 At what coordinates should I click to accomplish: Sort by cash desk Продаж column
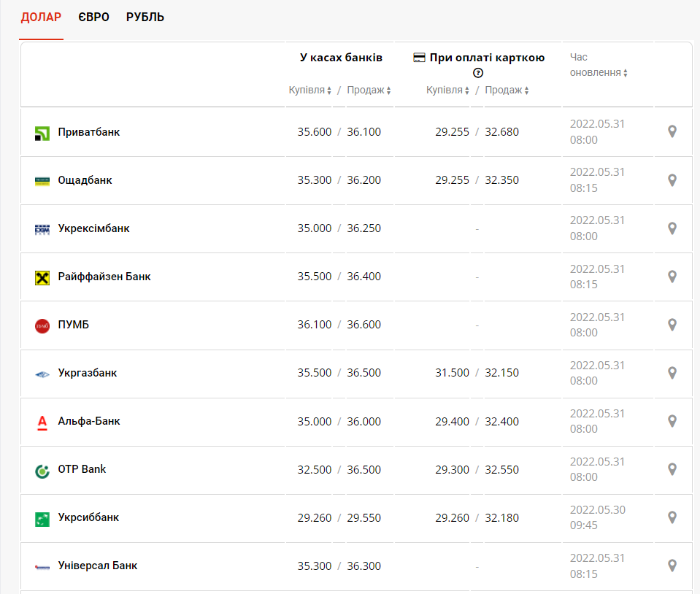[369, 90]
